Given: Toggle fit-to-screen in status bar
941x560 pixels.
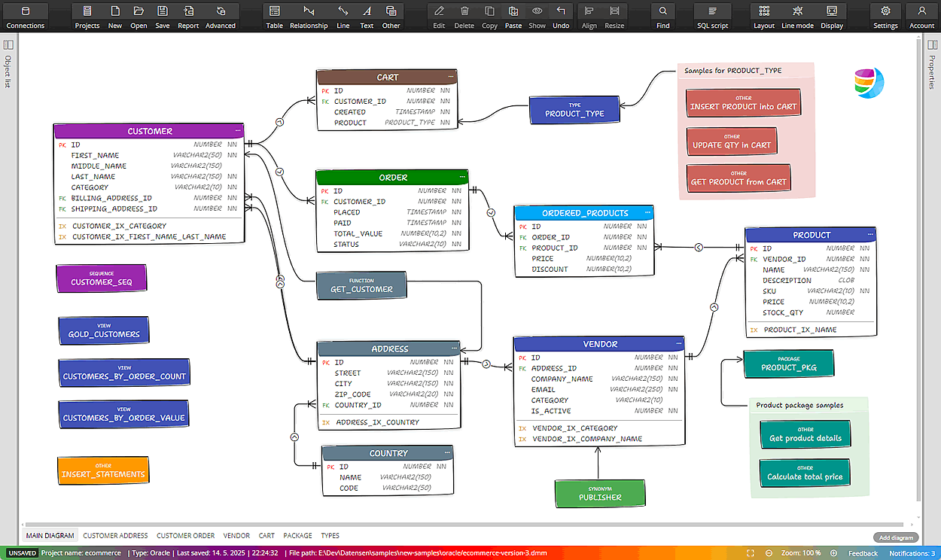Looking at the screenshot, I should coord(750,553).
